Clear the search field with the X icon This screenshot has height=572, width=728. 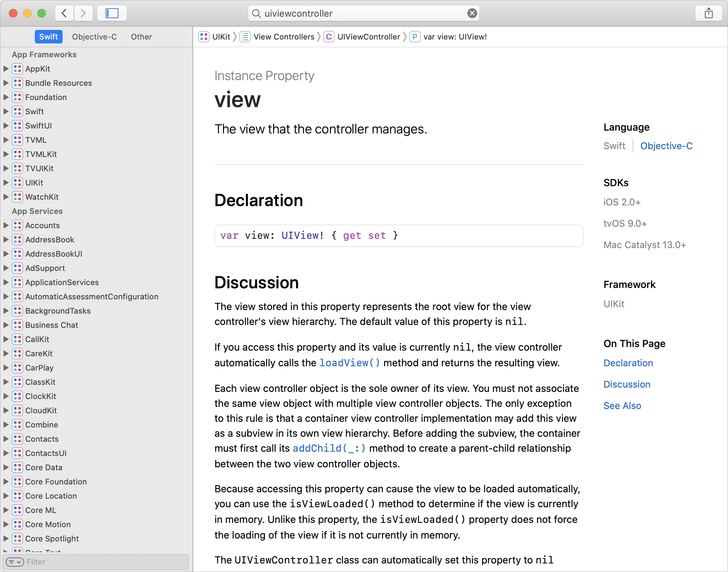click(472, 14)
